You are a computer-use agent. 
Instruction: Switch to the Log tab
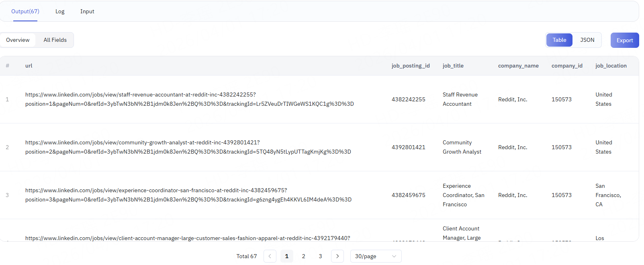pyautogui.click(x=60, y=11)
